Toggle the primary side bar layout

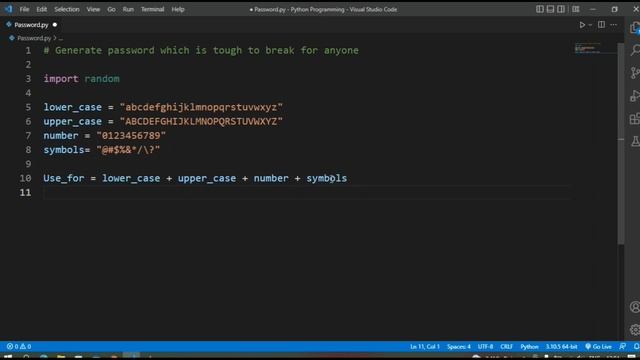click(x=540, y=9)
